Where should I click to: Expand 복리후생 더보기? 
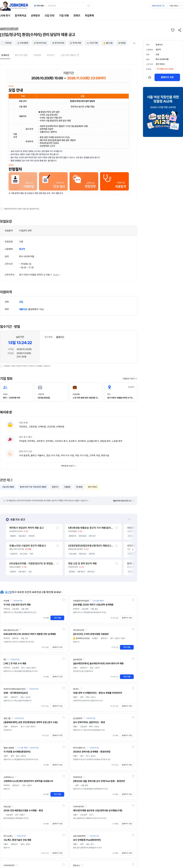[x=68, y=466]
